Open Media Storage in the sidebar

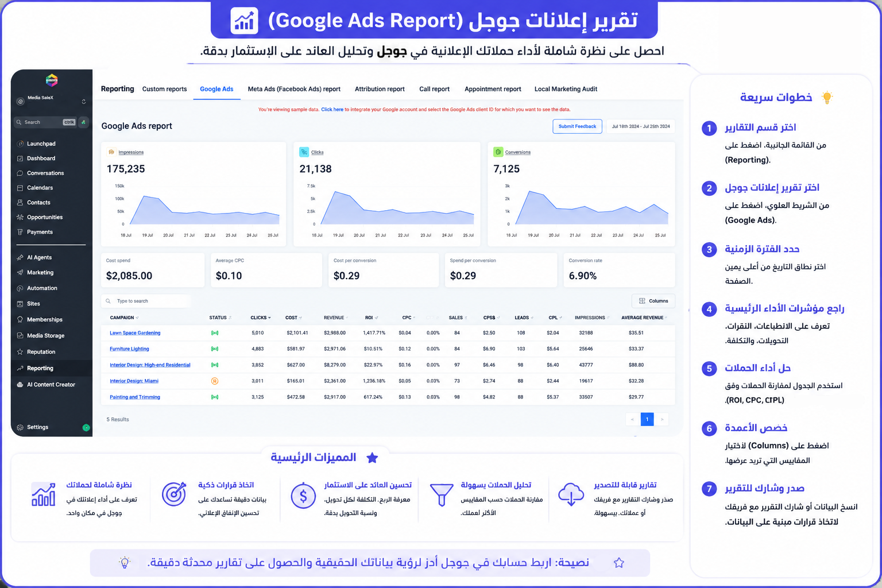(x=45, y=336)
